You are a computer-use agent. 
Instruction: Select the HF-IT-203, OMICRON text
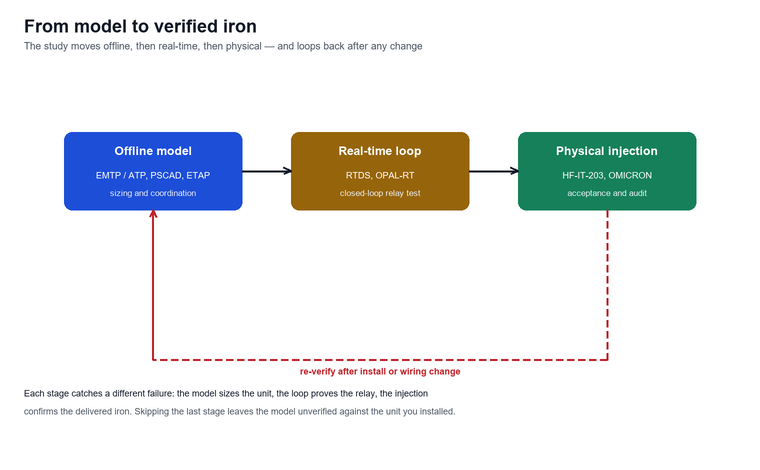click(x=607, y=175)
